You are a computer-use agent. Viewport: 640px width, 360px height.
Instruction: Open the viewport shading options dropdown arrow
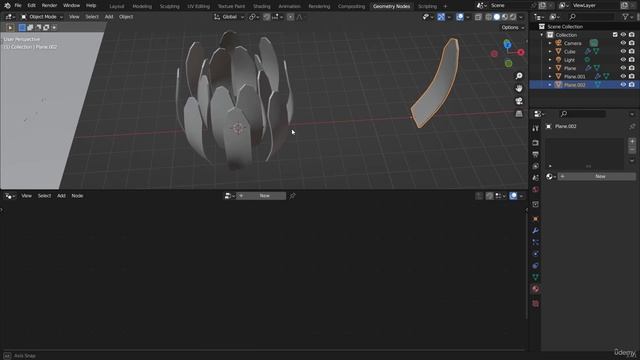(x=521, y=17)
